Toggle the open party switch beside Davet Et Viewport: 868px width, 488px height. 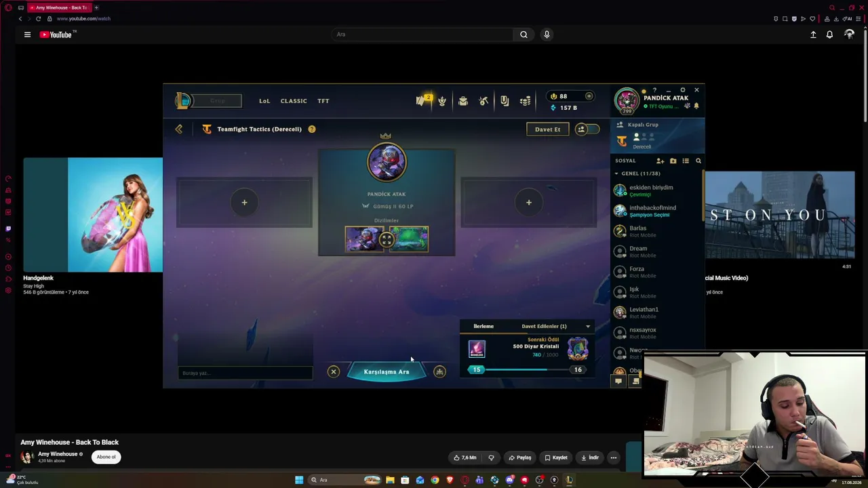587,129
